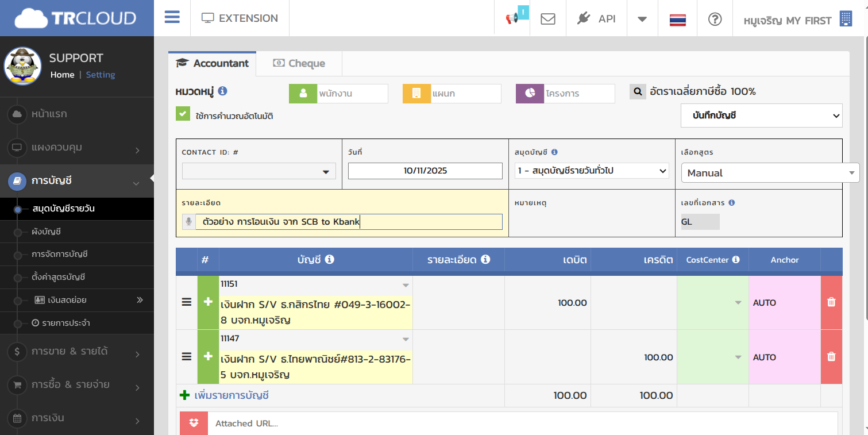Open the journal book dropdown
Image resolution: width=868 pixels, height=435 pixels.
[x=592, y=171]
